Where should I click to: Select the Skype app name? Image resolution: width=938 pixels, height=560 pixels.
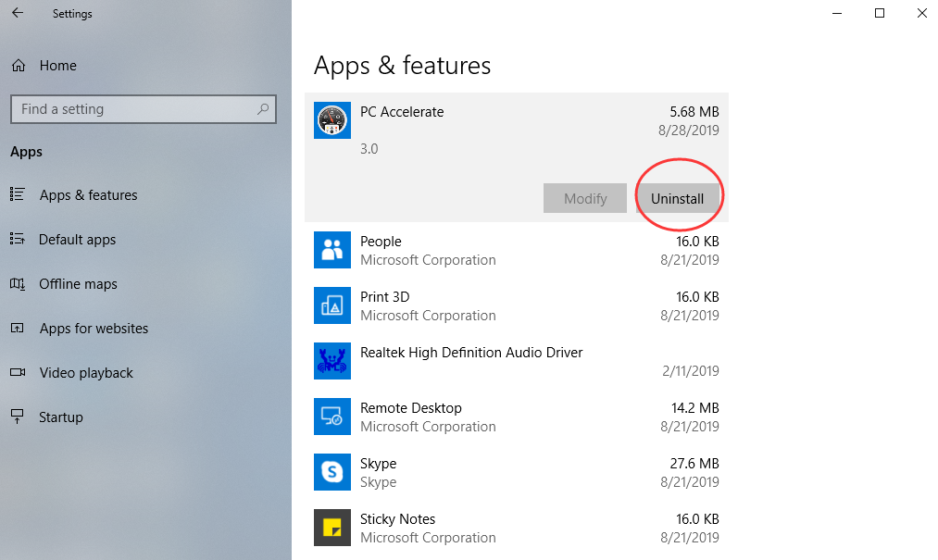pyautogui.click(x=378, y=463)
